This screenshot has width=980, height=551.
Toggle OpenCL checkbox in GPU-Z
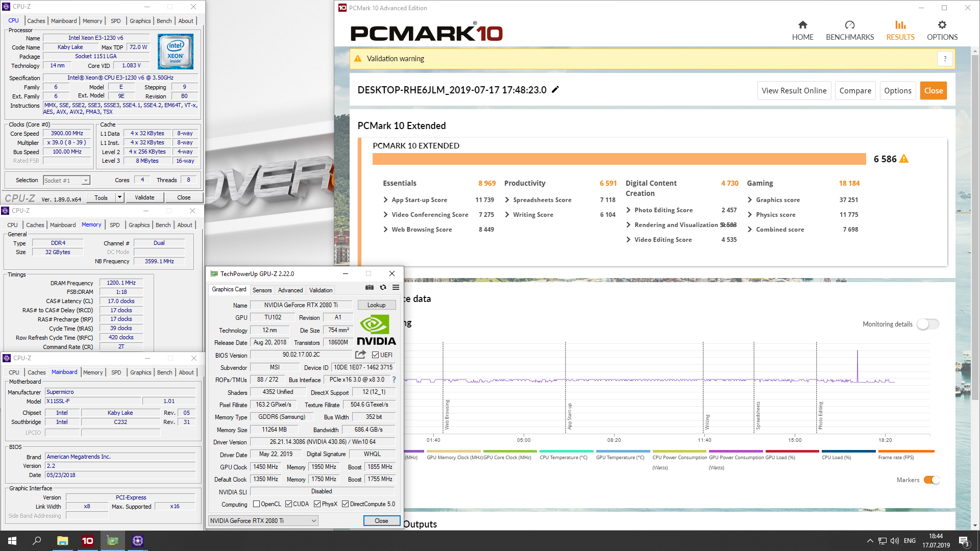click(x=256, y=504)
